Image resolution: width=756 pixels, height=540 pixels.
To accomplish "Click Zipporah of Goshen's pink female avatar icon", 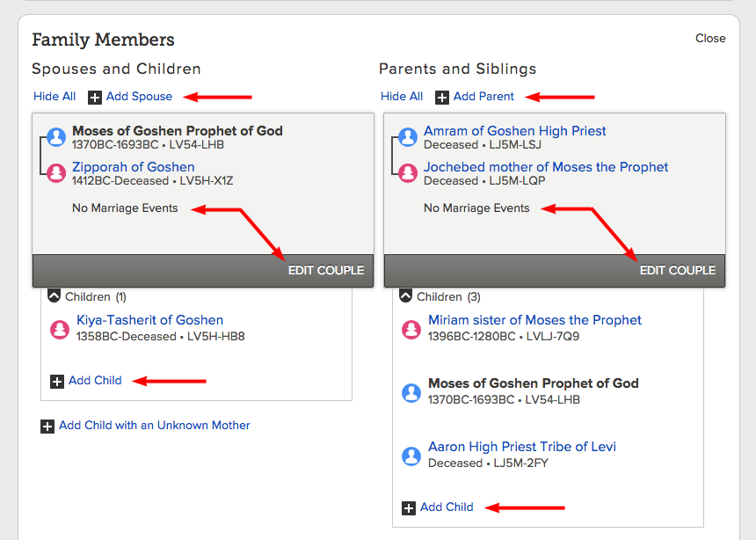I will point(56,172).
